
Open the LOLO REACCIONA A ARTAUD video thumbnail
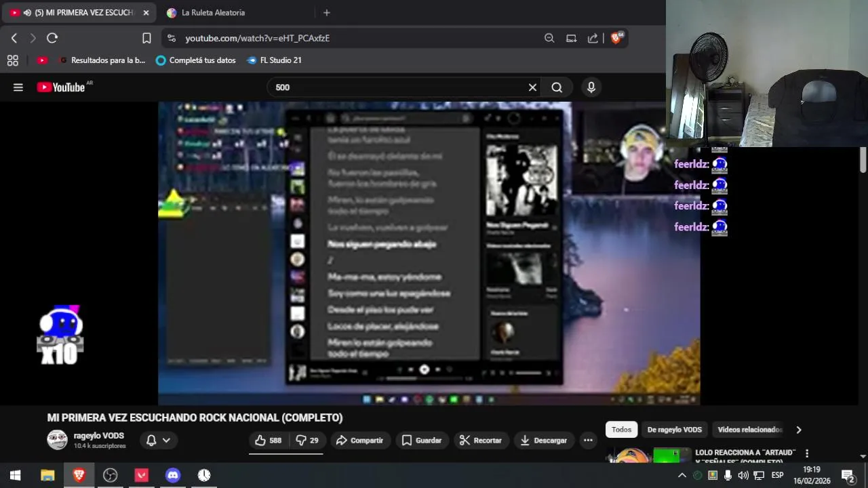[648, 455]
